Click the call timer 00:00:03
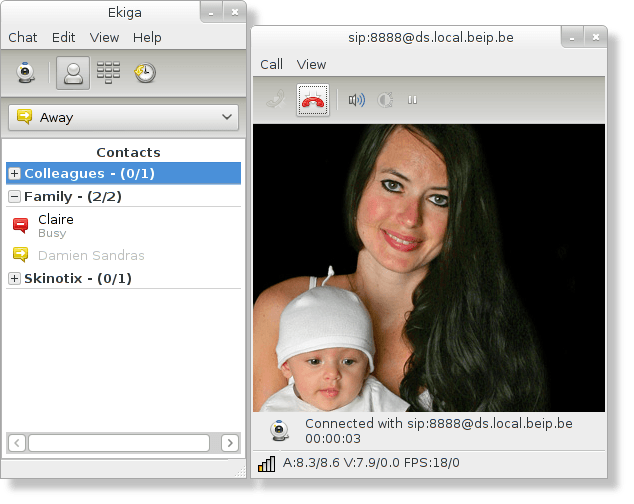The image size is (634, 504). point(333,439)
